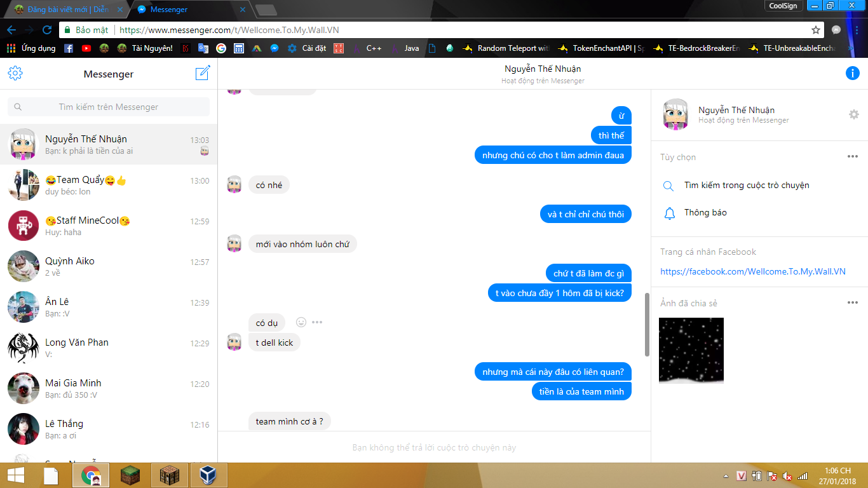Open emoji reaction for message "có dụ"
The height and width of the screenshot is (488, 868).
(x=301, y=322)
